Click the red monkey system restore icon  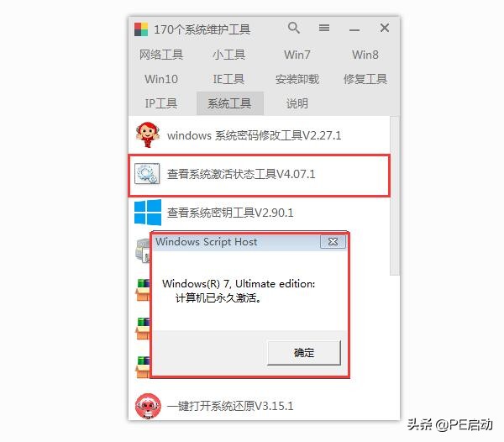148,406
